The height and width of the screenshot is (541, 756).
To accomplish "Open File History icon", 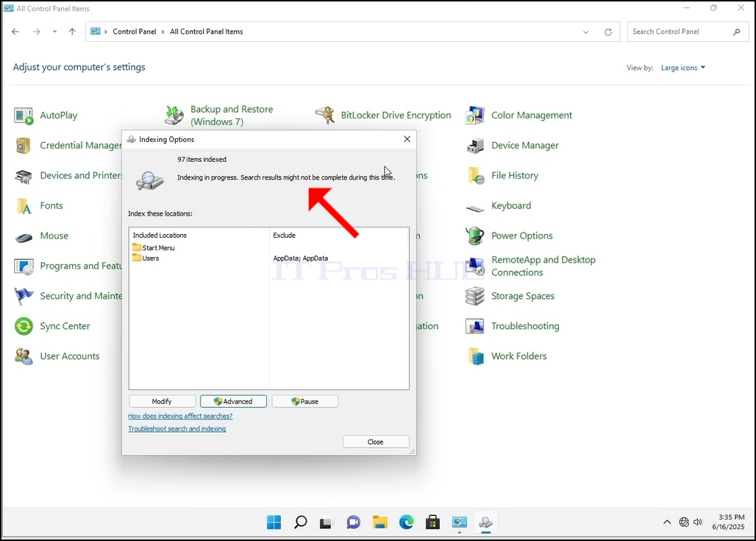I will click(x=475, y=176).
